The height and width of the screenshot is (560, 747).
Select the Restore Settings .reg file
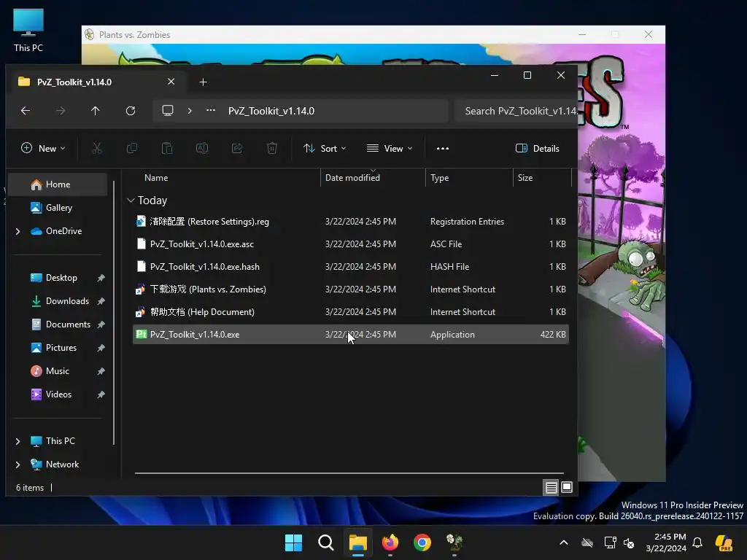(351, 222)
